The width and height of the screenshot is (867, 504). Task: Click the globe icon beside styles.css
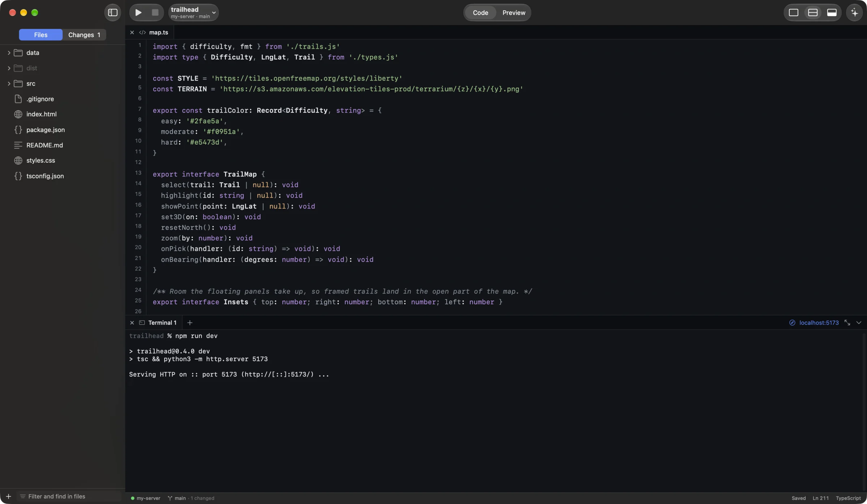(18, 160)
